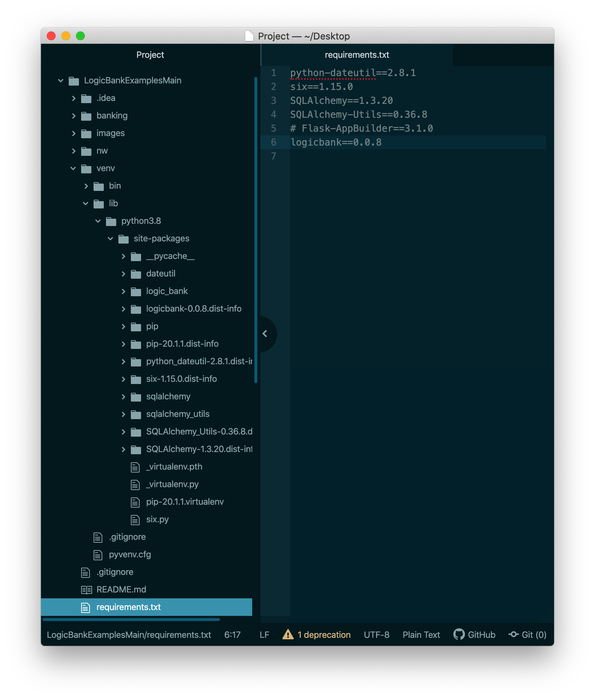This screenshot has height=700, width=595.
Task: Click the pyvenv.cfg file icon
Action: [x=98, y=555]
